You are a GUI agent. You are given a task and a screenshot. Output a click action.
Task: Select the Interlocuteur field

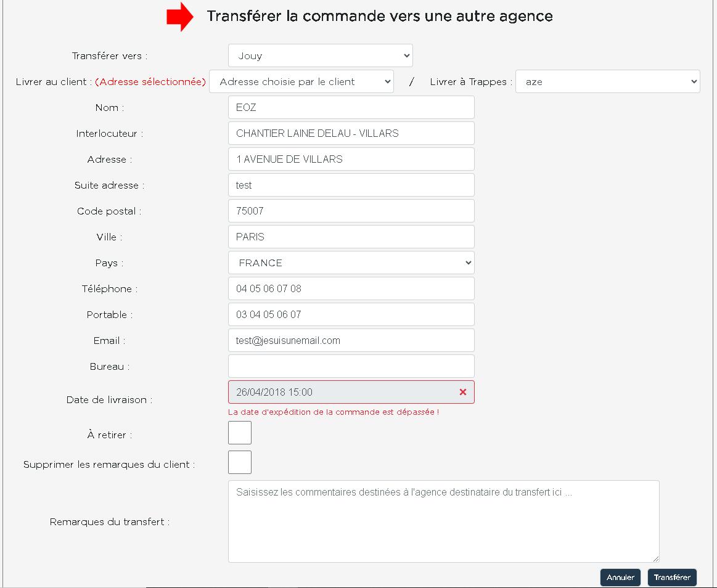[351, 133]
